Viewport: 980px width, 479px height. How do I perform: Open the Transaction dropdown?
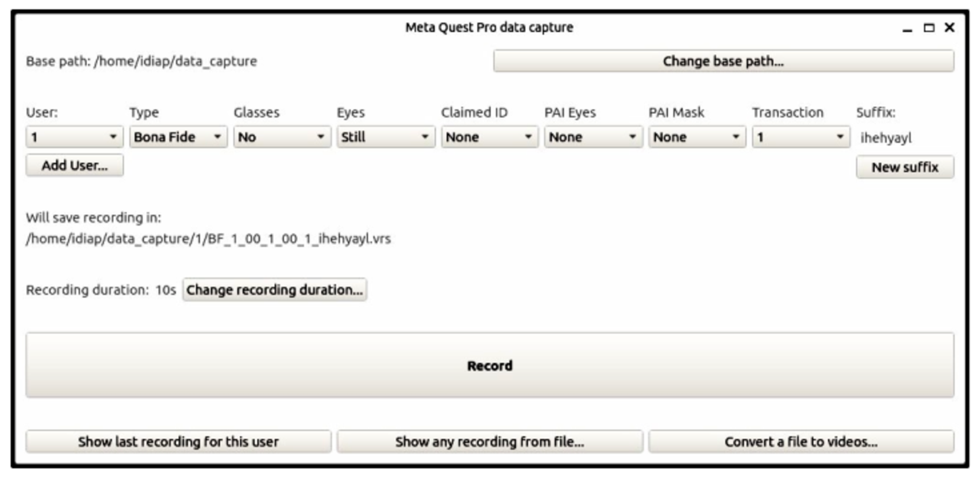pos(801,137)
